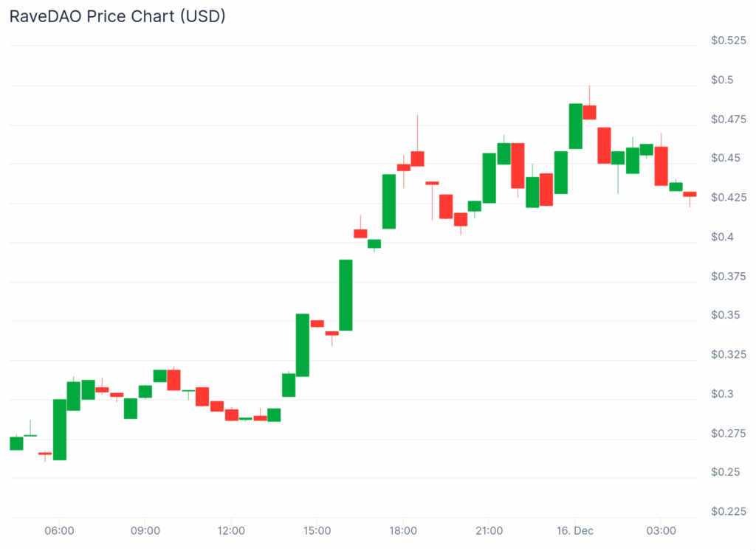Click the 21:00 time axis label
Screen dimensions: 756x551
(489, 531)
